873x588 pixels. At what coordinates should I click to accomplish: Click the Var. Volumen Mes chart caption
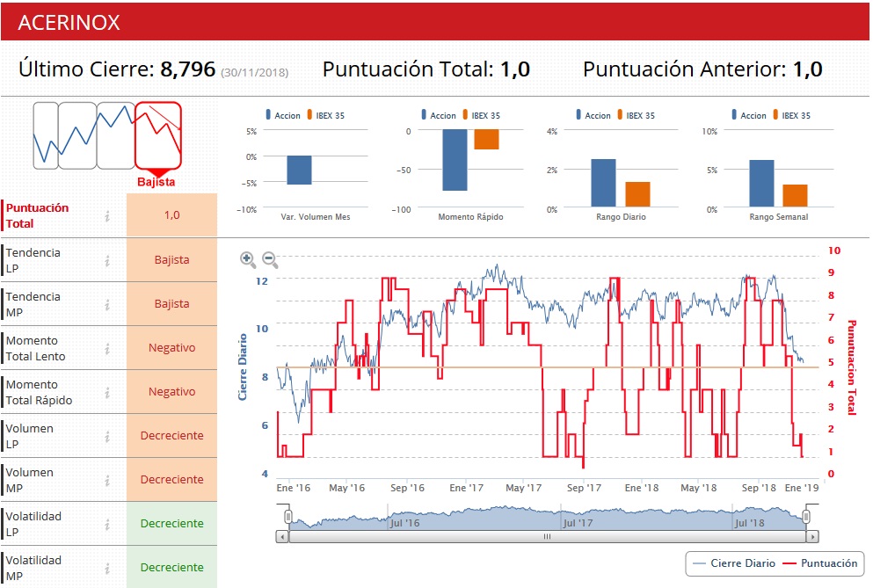[x=316, y=216]
